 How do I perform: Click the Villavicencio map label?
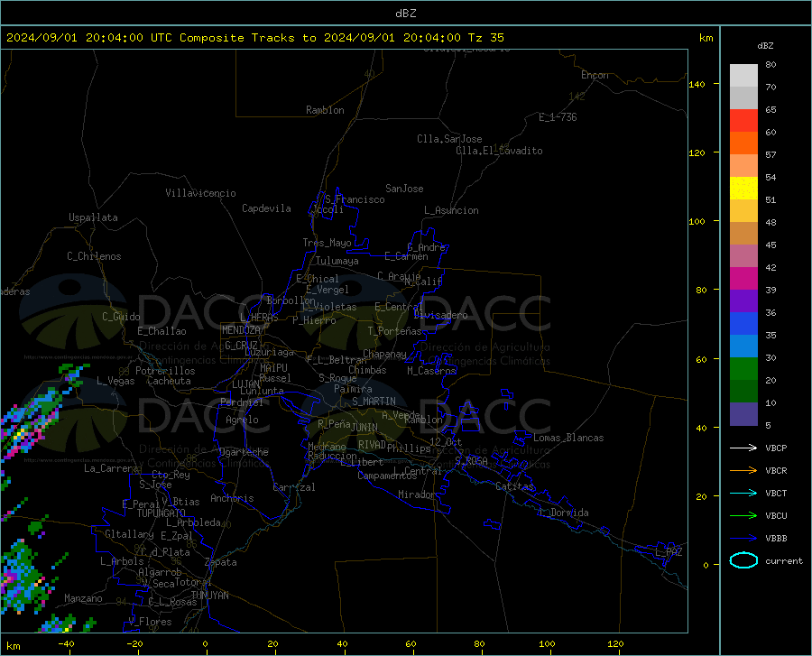click(200, 193)
